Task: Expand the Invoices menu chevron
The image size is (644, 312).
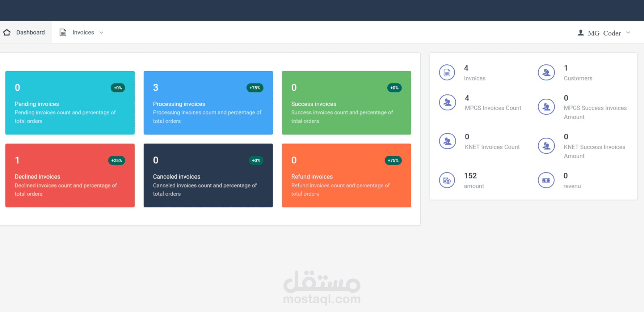Action: [x=101, y=33]
